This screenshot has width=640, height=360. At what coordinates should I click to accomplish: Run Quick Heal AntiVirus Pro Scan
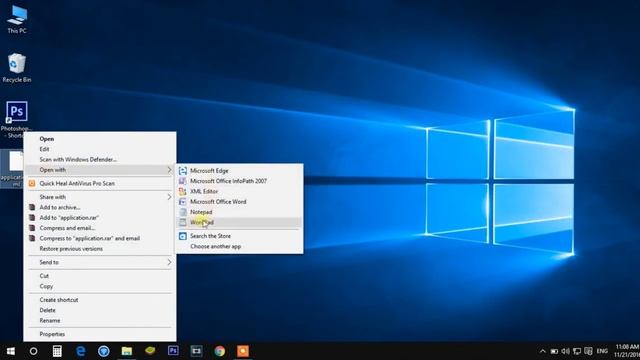(100, 184)
